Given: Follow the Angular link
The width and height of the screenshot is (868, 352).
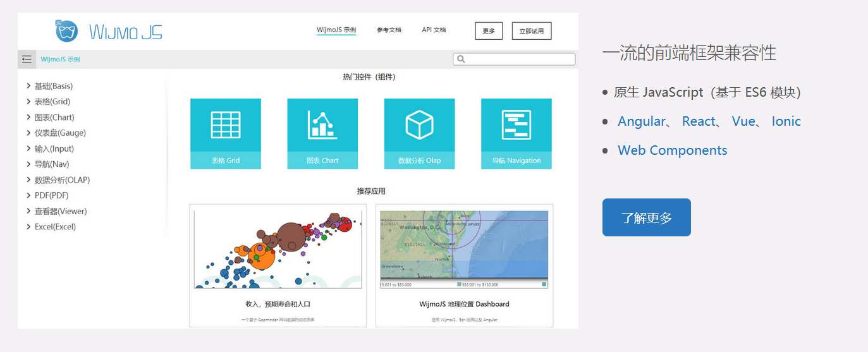Looking at the screenshot, I should [x=641, y=121].
